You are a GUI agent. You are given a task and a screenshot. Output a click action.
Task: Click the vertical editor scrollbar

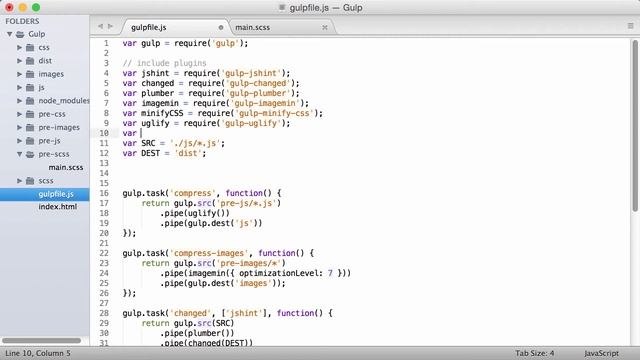tap(635, 126)
